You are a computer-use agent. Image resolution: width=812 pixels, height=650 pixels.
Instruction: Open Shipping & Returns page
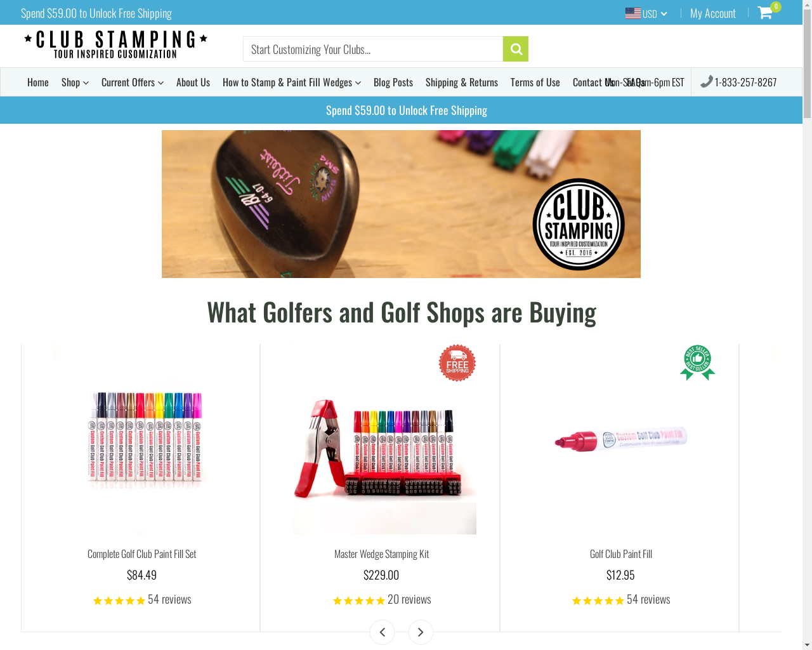point(462,83)
